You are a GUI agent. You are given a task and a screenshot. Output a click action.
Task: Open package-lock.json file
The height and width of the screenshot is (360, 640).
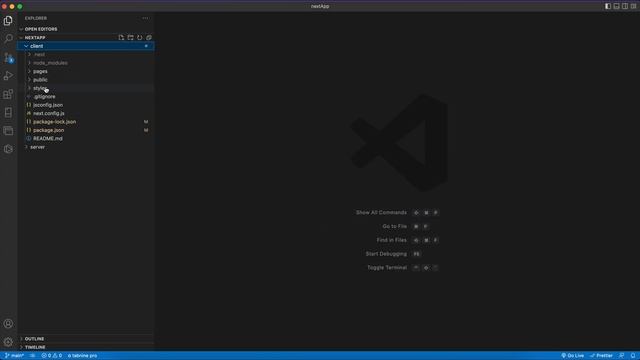[x=86, y=122]
